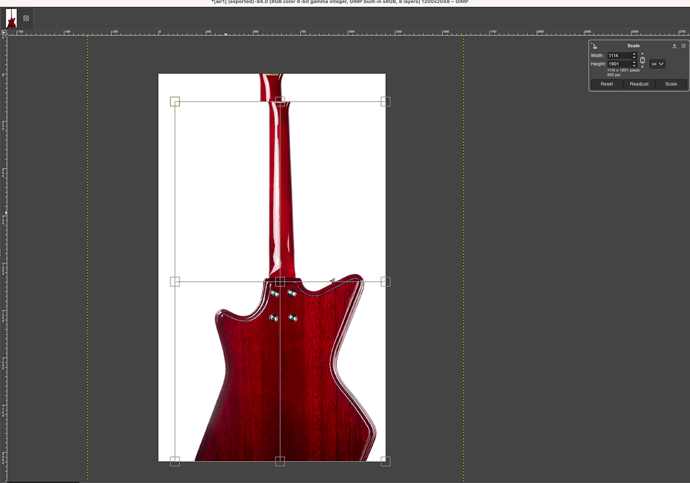
Task: Click the center pivot transform handle
Action: pyautogui.click(x=280, y=282)
